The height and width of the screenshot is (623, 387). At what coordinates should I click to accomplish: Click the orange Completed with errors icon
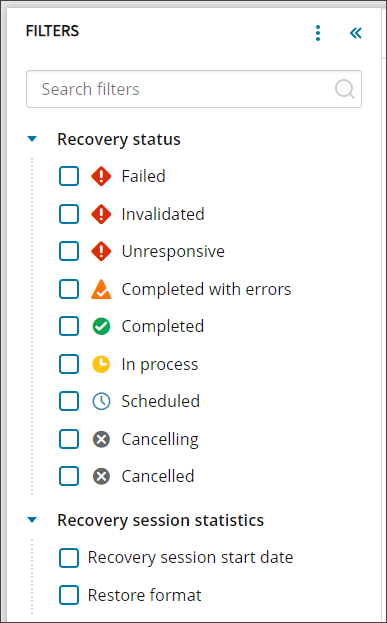[x=101, y=289]
